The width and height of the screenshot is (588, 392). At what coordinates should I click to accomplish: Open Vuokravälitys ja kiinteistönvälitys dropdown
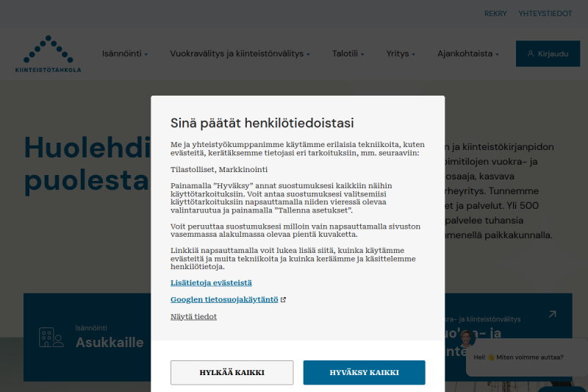(240, 54)
